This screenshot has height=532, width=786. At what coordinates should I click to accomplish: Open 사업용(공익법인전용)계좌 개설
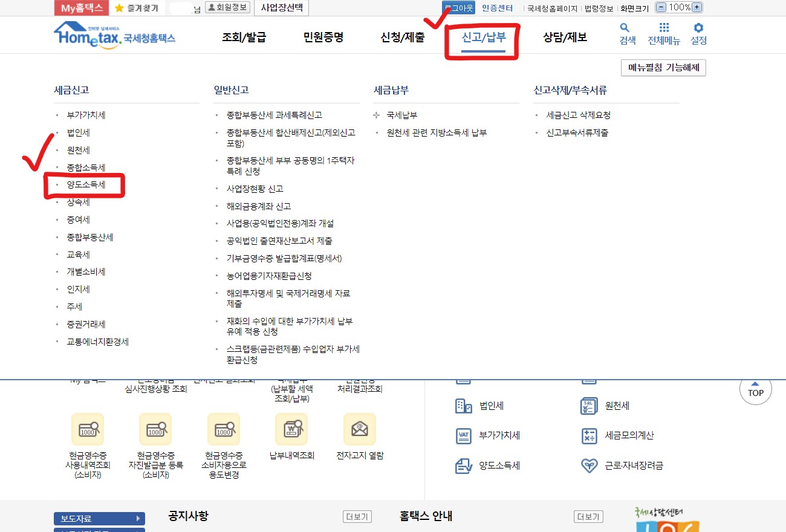[280, 224]
